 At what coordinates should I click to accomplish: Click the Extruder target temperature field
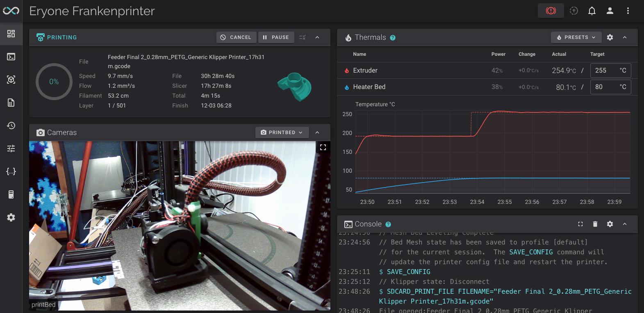(x=604, y=71)
